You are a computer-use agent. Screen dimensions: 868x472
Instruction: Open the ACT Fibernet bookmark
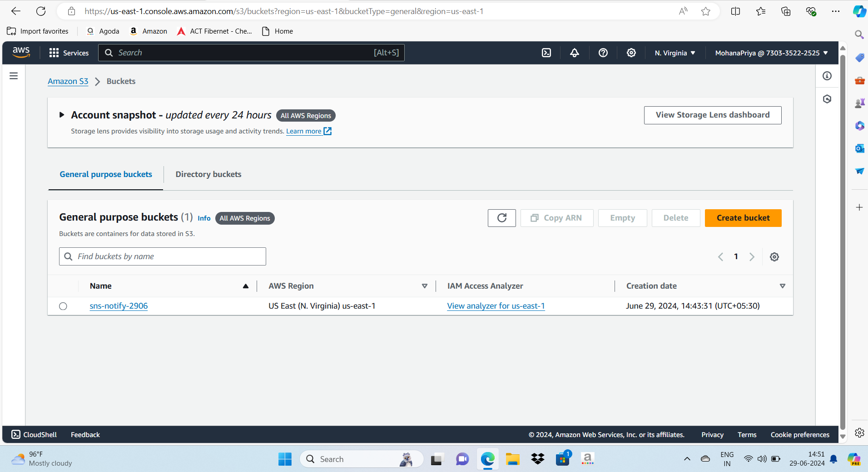pos(214,31)
